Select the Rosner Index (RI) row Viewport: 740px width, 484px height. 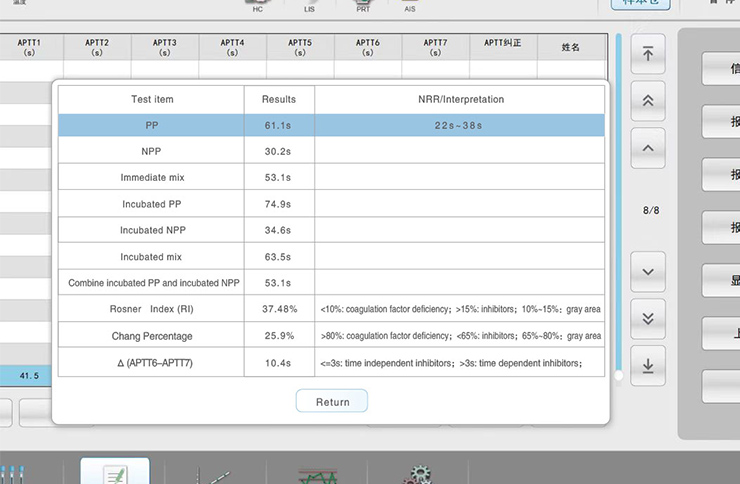331,309
